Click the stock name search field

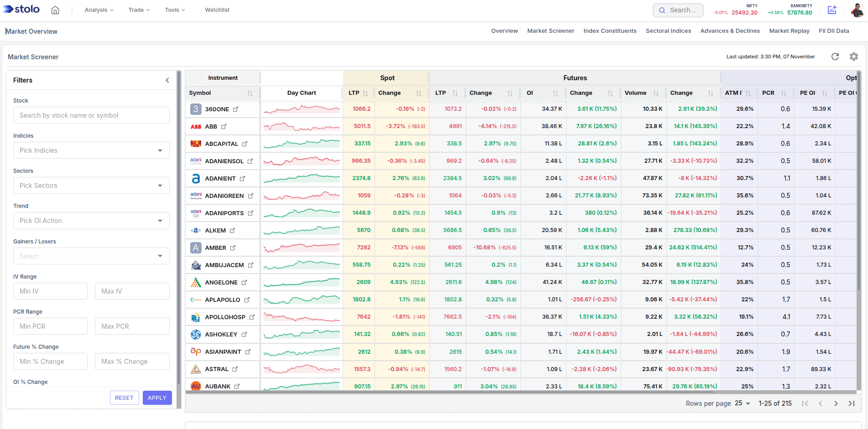[91, 115]
